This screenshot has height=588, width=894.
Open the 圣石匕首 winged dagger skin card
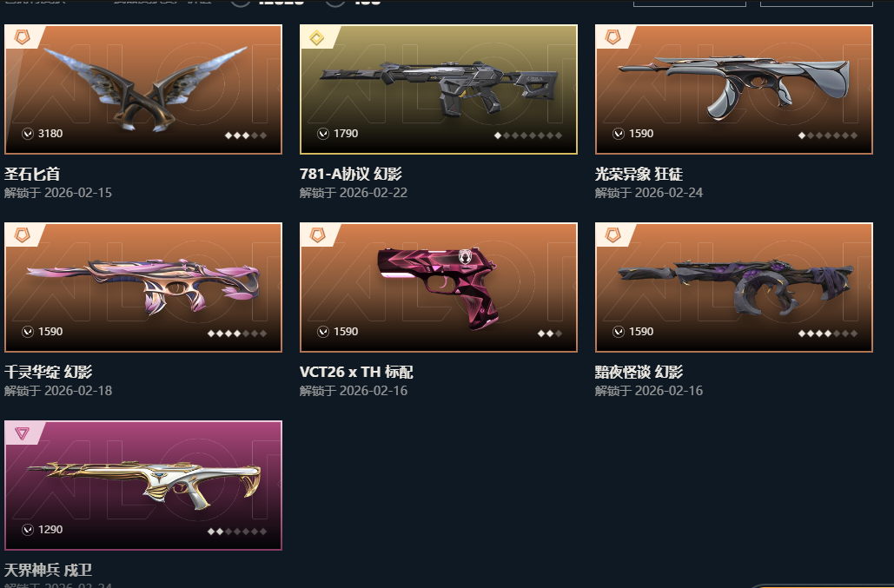coord(143,89)
